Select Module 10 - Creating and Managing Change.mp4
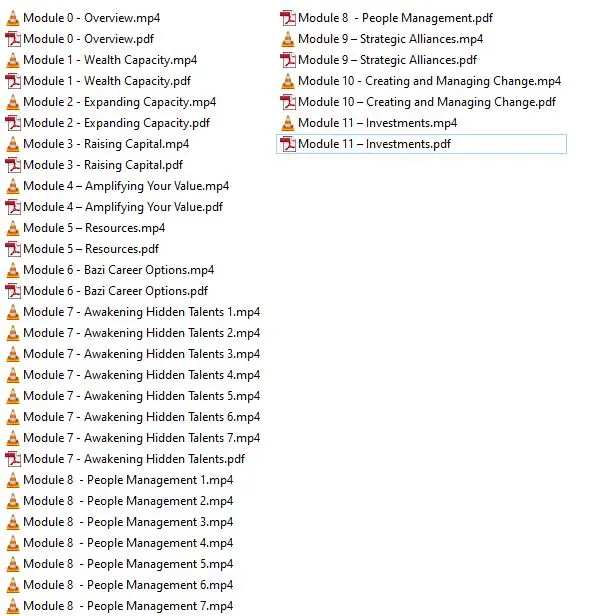The height and width of the screenshot is (616, 589). (x=421, y=81)
